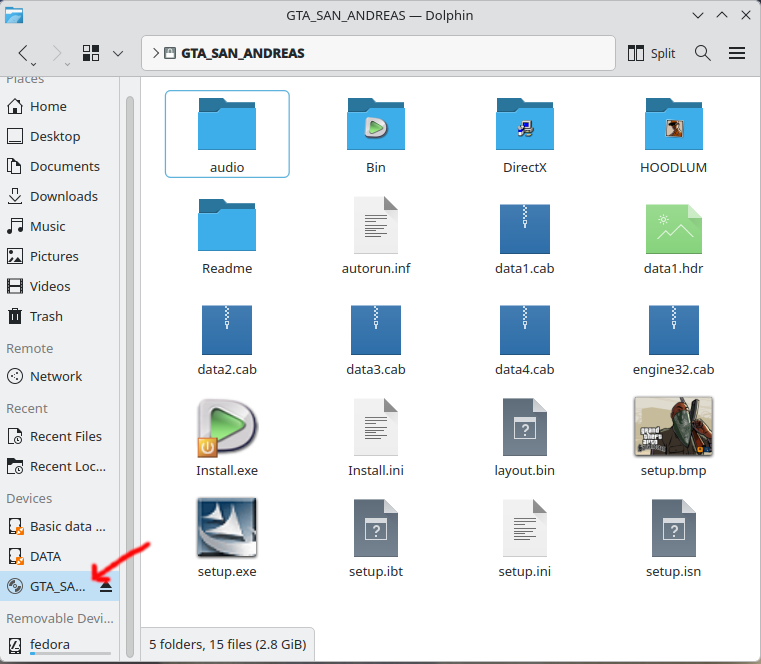This screenshot has height=664, width=761.
Task: Open the fedora removable device
Action: coord(59,645)
